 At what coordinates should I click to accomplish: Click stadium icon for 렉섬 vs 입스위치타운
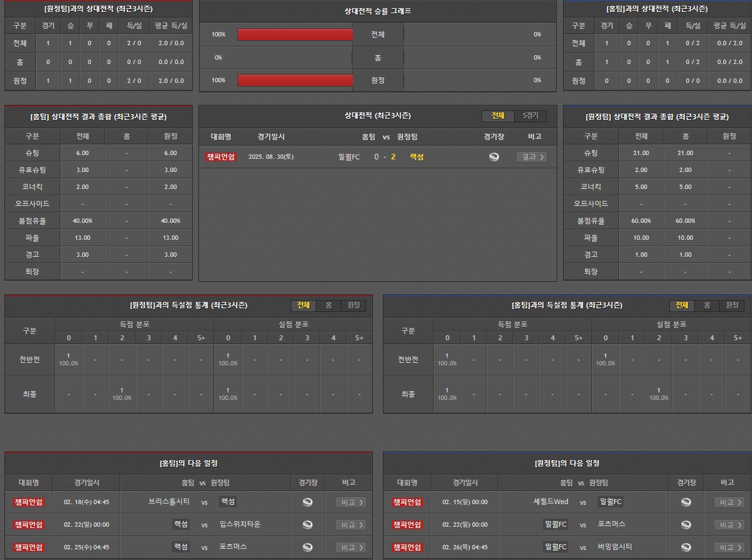tap(308, 525)
